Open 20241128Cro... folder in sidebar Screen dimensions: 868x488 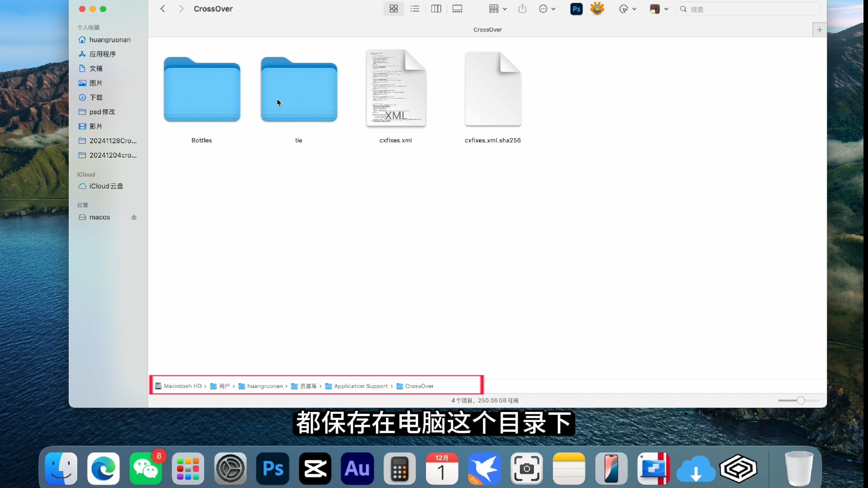(x=108, y=141)
